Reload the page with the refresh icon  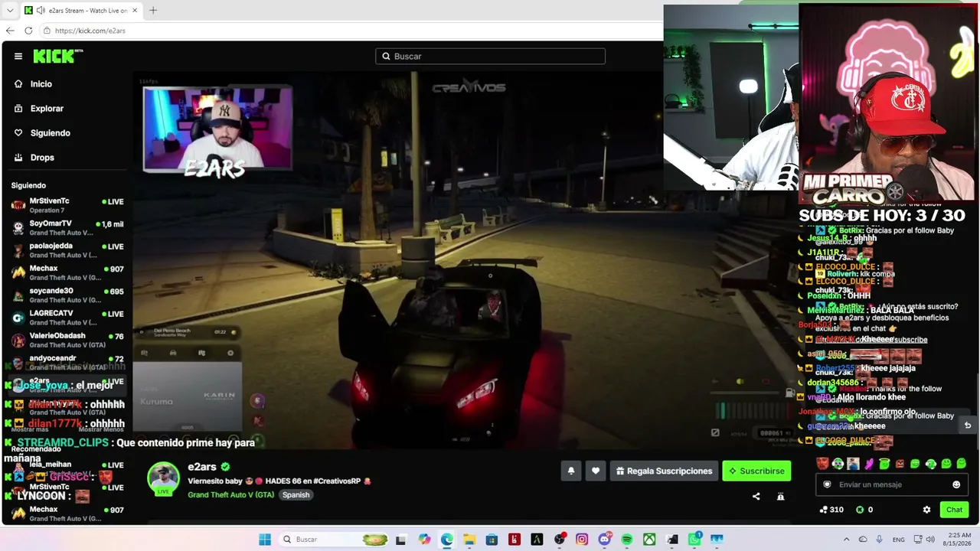pos(28,31)
